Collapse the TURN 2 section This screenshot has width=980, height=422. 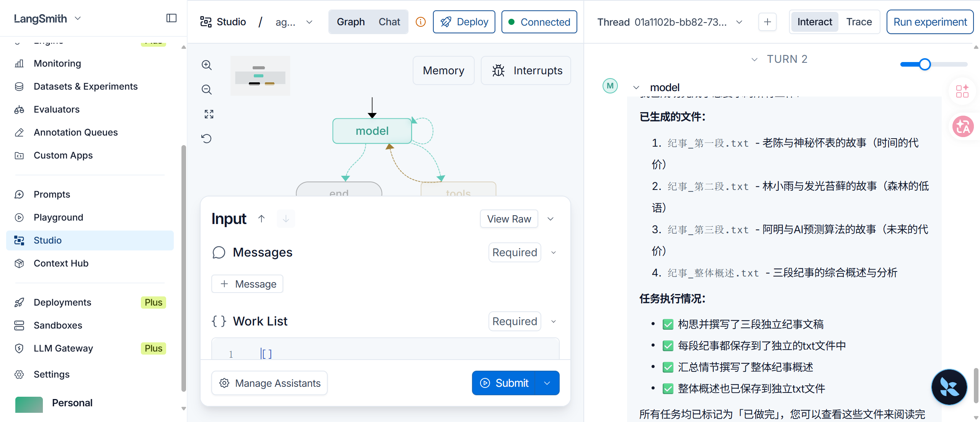point(754,59)
